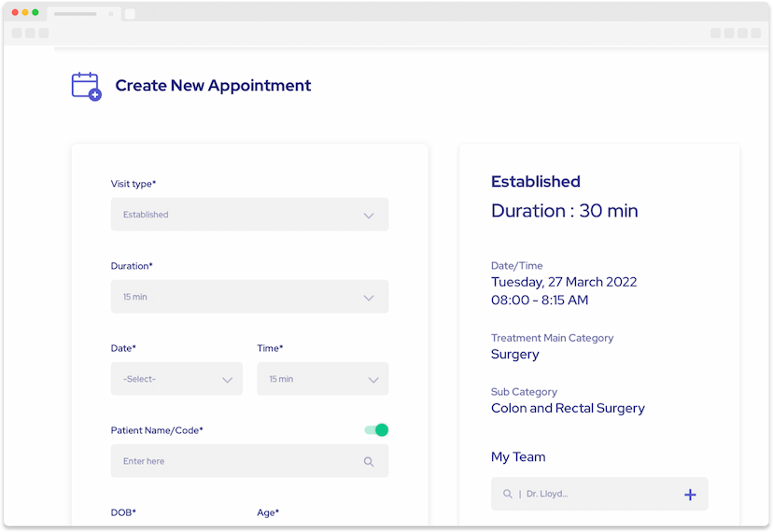Click the plus icon in My Team
This screenshot has width=773, height=532.
point(690,495)
